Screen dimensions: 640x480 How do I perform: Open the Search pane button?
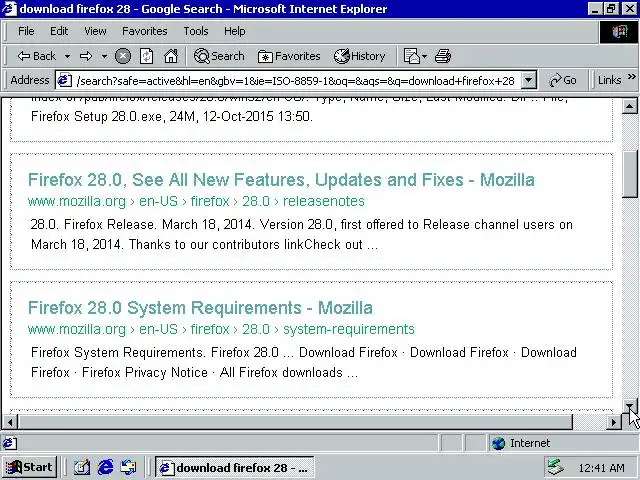tap(219, 56)
